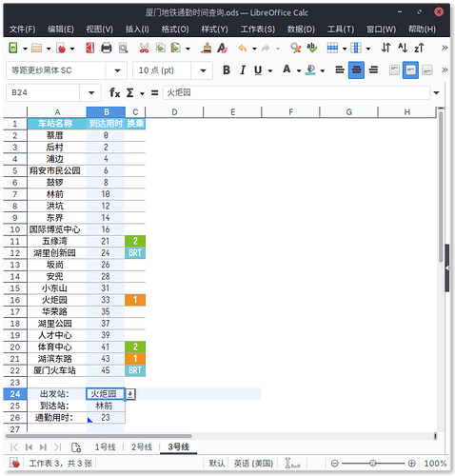The width and height of the screenshot is (455, 476).
Task: Go to last sheet navigation button
Action: point(57,447)
